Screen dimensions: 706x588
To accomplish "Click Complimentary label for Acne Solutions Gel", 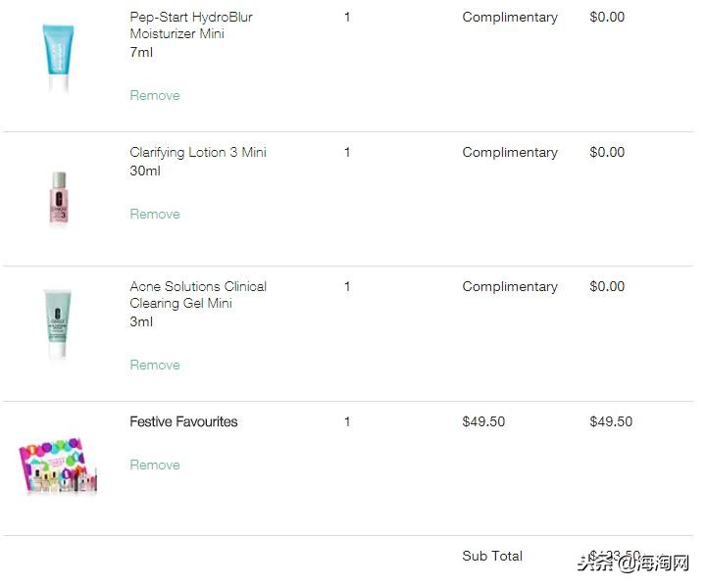I will pos(510,287).
